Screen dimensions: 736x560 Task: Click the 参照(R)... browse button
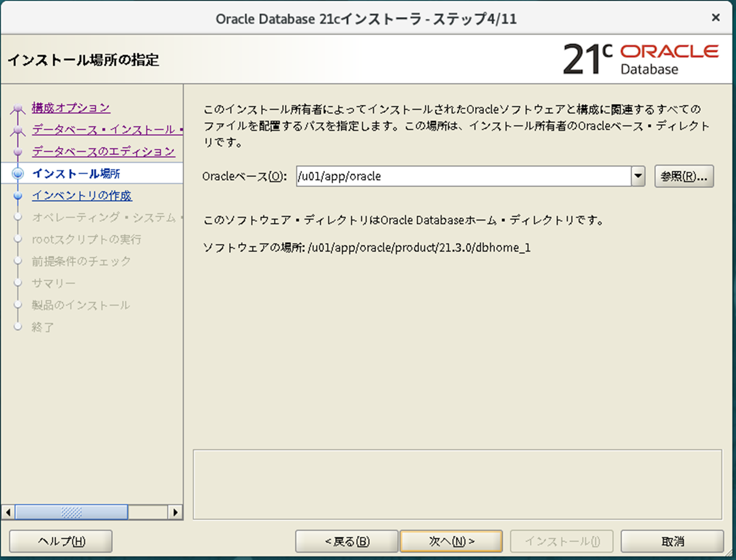(684, 176)
